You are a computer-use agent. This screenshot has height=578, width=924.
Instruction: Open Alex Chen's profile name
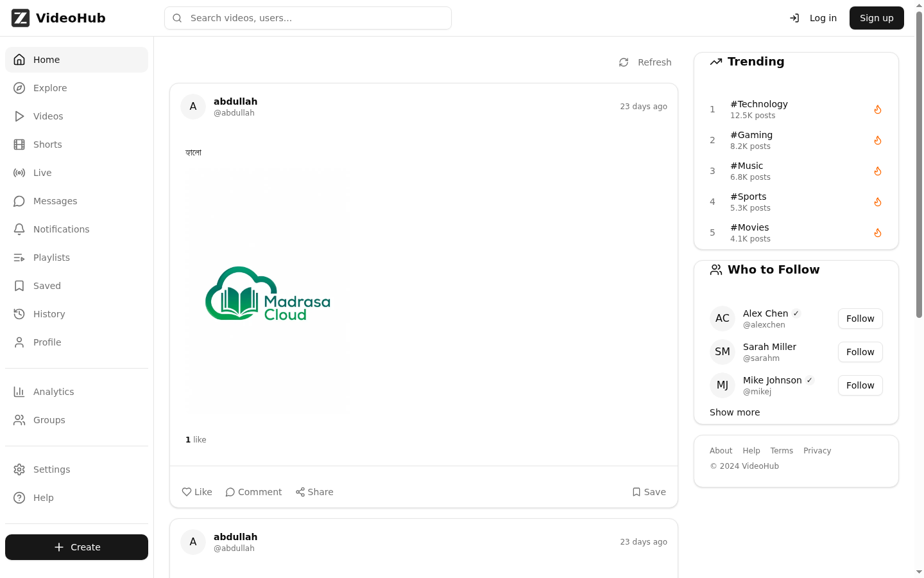click(x=766, y=313)
